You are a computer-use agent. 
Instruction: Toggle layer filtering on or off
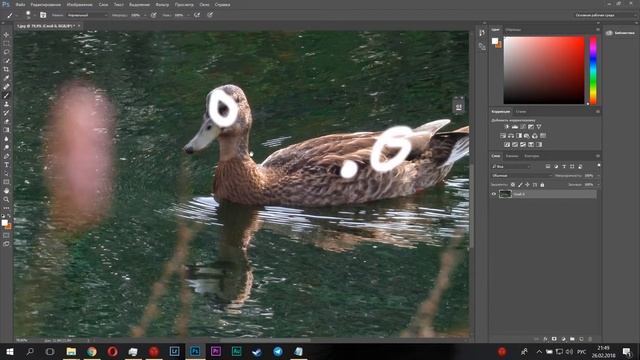[x=598, y=165]
